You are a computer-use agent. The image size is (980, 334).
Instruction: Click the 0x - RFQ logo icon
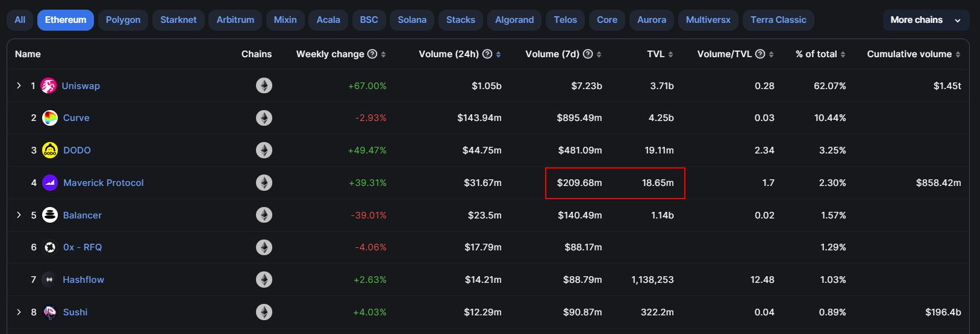coord(50,247)
